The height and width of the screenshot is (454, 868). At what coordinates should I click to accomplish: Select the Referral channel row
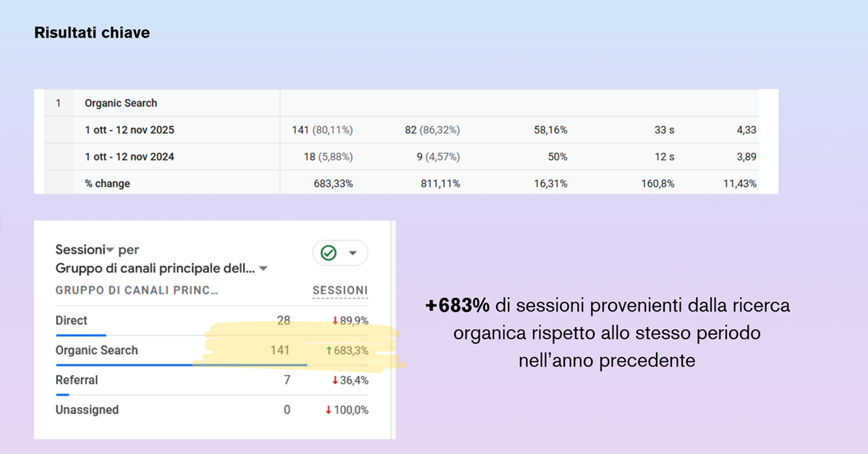[x=77, y=380]
